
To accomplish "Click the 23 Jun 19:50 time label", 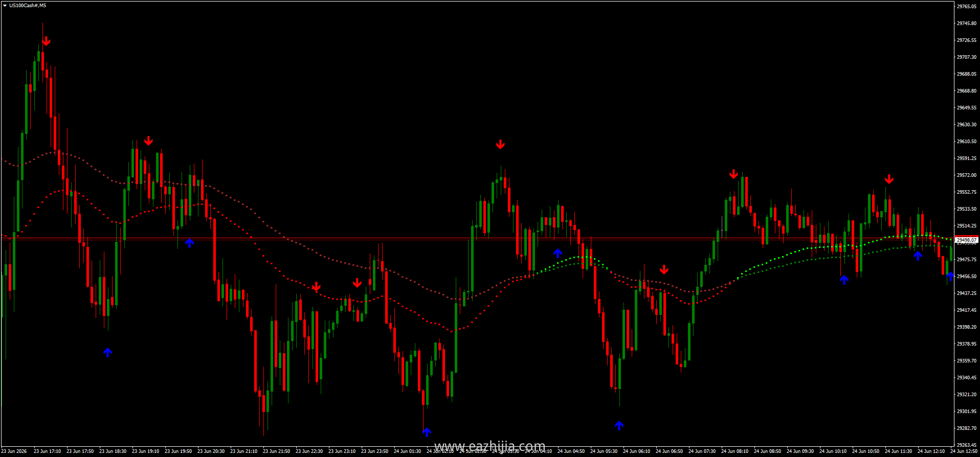I will coord(178,451).
